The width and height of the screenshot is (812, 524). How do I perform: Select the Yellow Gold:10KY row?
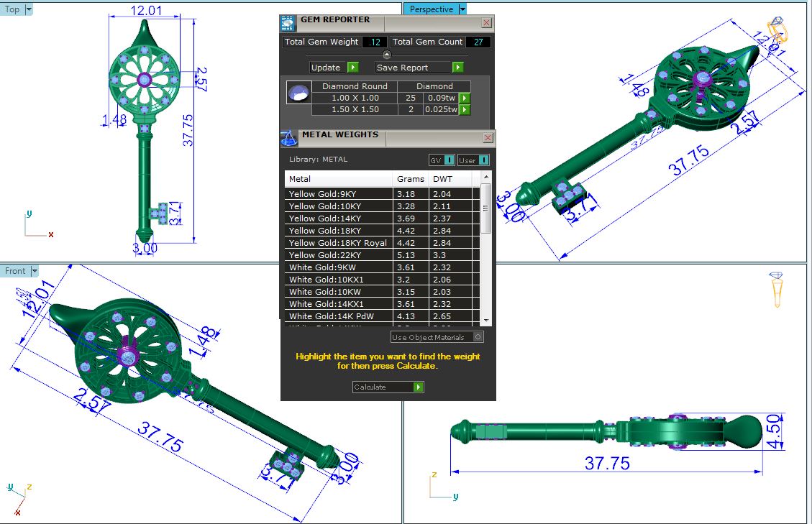click(382, 206)
